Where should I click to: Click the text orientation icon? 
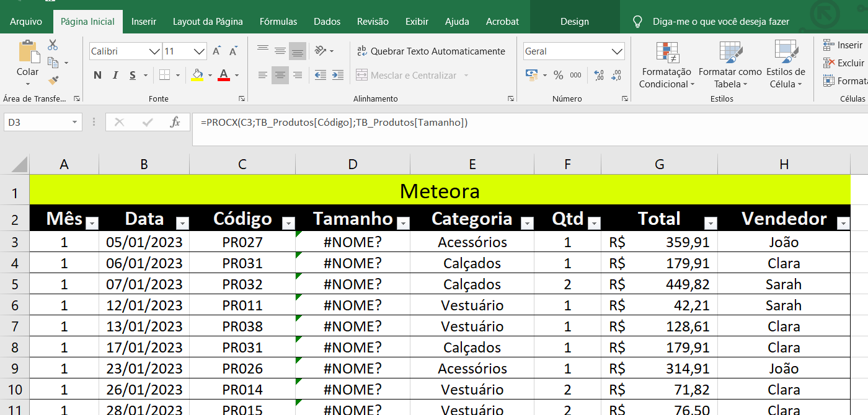click(x=320, y=51)
